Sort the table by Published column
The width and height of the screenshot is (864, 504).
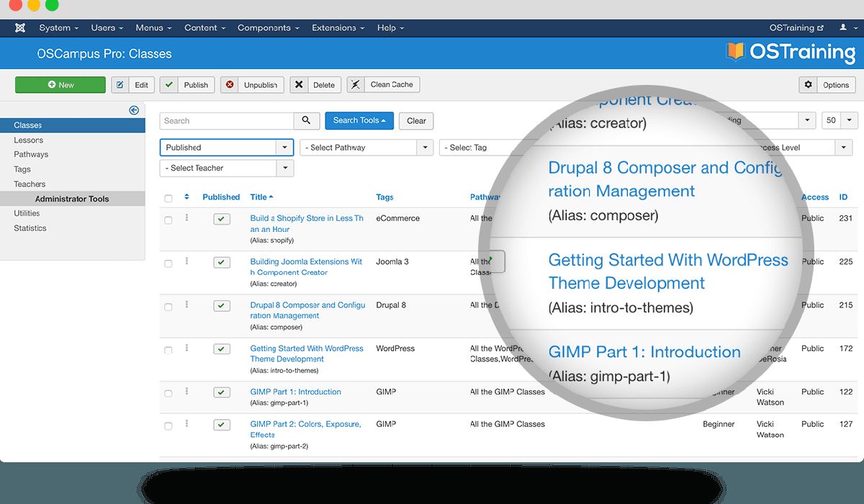click(x=221, y=197)
